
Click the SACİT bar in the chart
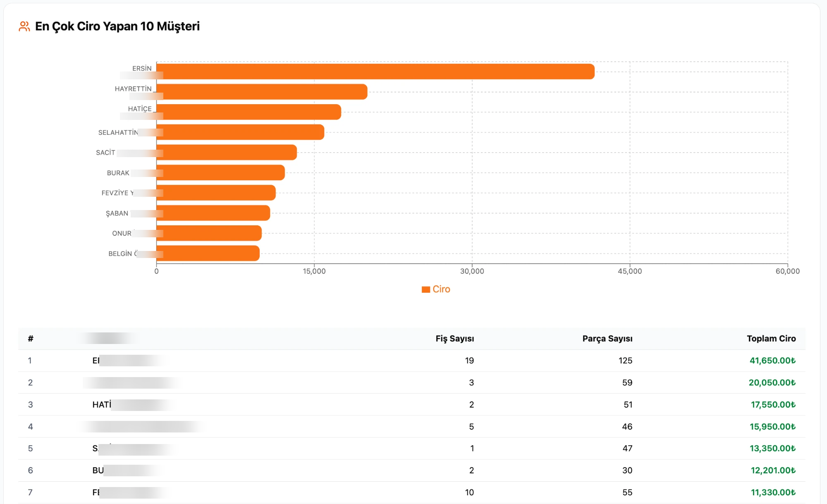227,153
